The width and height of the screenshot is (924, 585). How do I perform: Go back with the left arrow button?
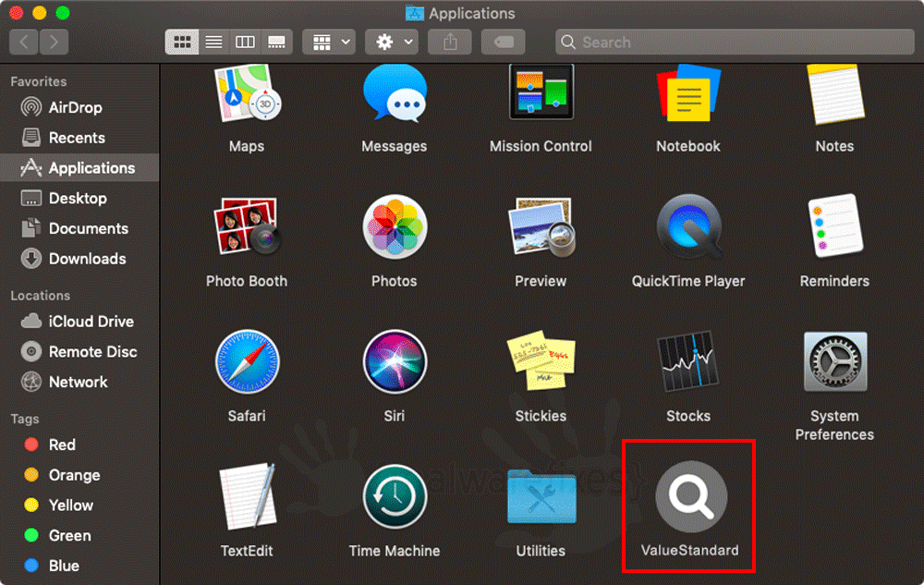tap(24, 42)
